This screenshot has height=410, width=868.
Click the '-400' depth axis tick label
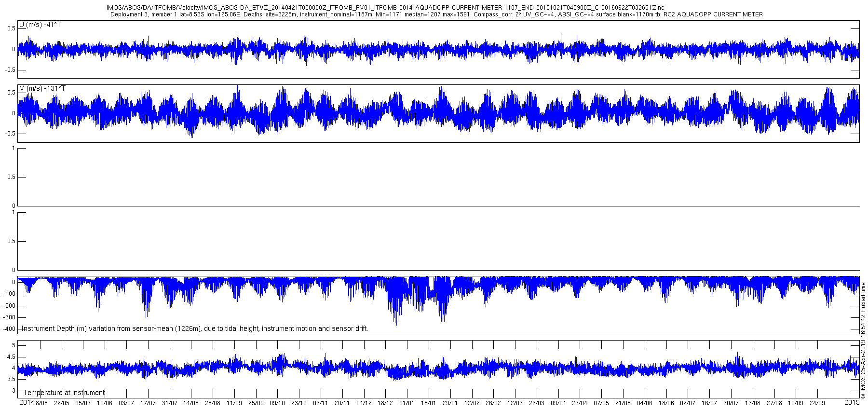click(x=10, y=329)
